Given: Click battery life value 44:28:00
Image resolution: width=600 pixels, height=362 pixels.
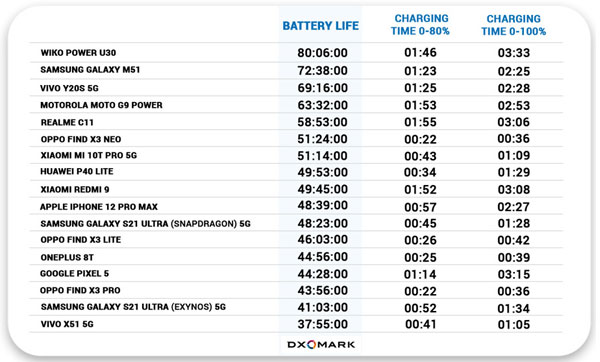Looking at the screenshot, I should tap(323, 274).
